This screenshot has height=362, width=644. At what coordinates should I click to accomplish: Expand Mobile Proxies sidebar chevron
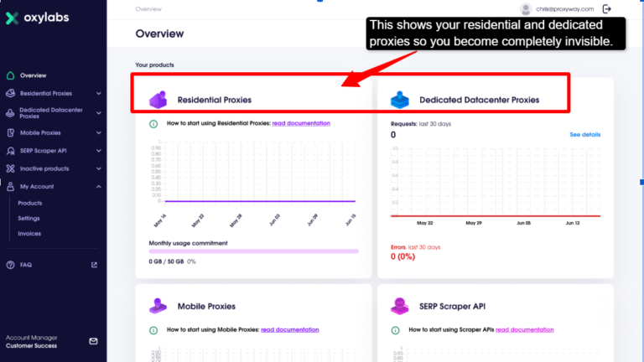pyautogui.click(x=99, y=133)
